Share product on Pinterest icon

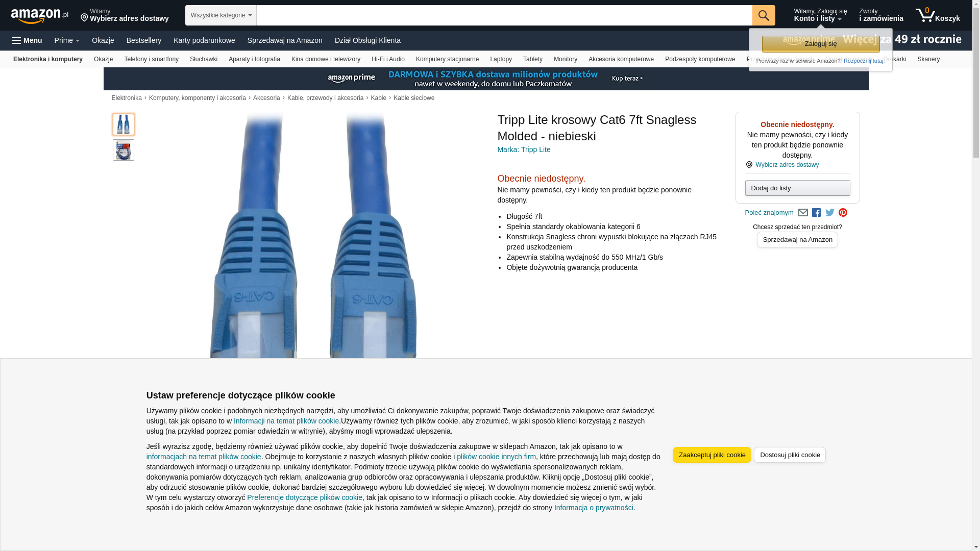(843, 213)
